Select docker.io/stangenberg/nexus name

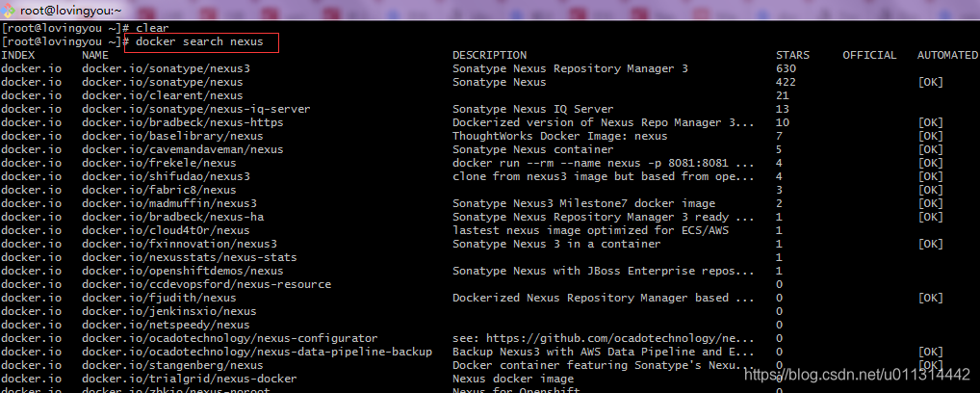tap(172, 365)
